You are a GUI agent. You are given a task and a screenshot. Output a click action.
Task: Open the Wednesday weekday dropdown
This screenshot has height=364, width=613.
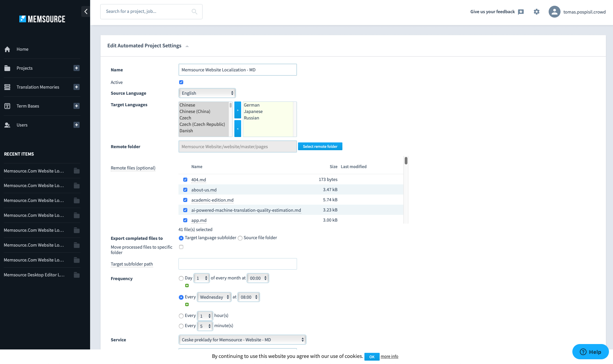coord(214,297)
